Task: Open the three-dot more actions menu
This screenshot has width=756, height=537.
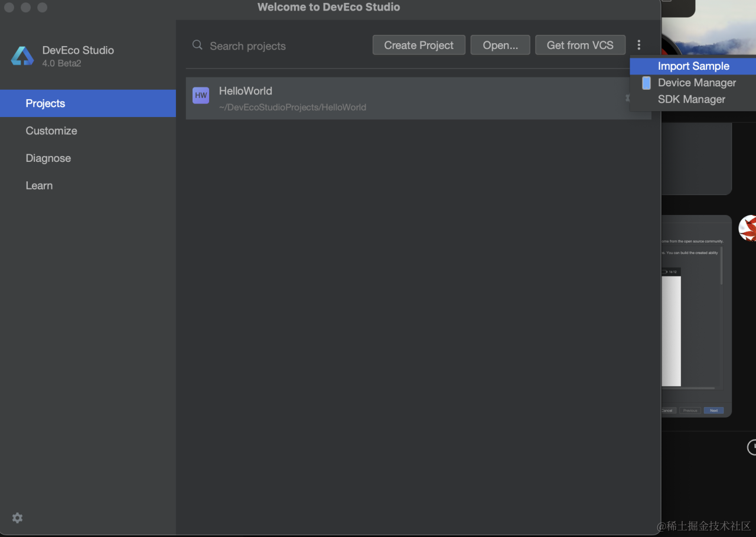Action: [638, 45]
